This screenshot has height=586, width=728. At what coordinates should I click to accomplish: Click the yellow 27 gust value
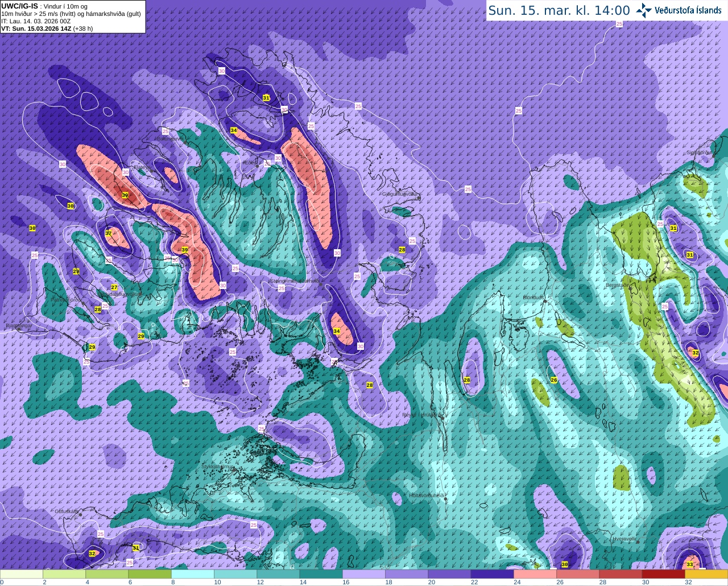pos(114,287)
